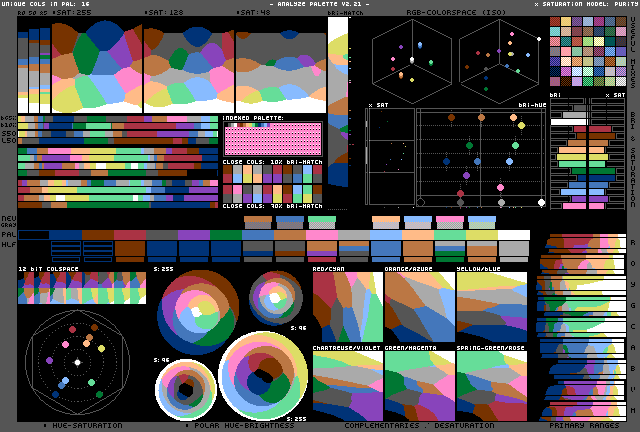640x432 pixels.
Task: Click the large S: 255 polar circle with dark center
Action: click(263, 376)
